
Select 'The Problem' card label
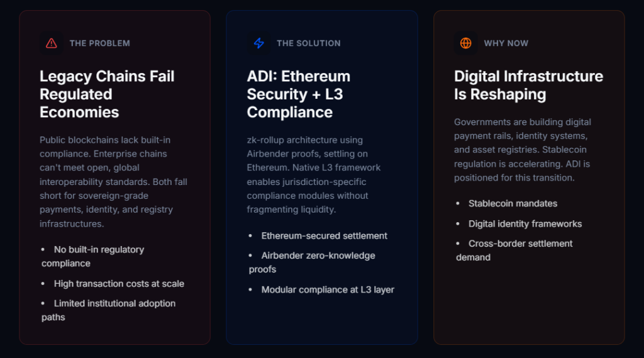[x=99, y=43]
